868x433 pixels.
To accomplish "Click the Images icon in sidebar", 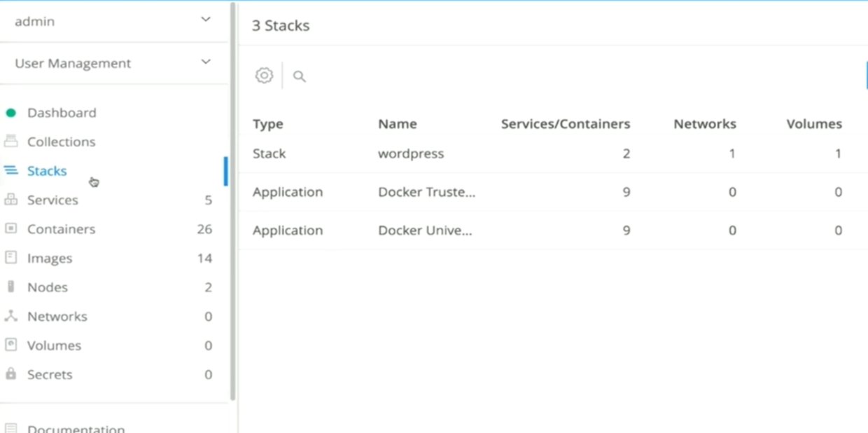I will tap(10, 258).
